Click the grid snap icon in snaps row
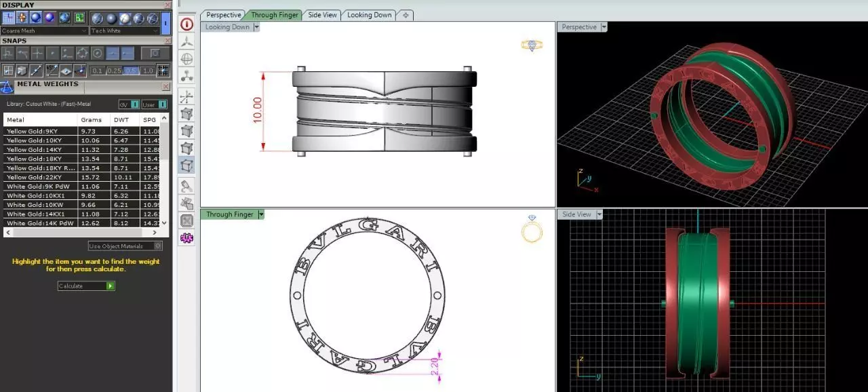 point(8,71)
